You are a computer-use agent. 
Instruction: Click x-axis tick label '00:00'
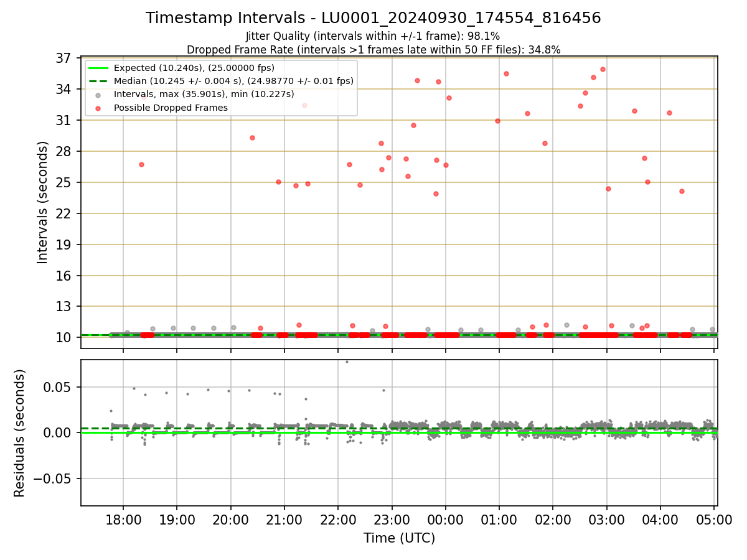445,520
